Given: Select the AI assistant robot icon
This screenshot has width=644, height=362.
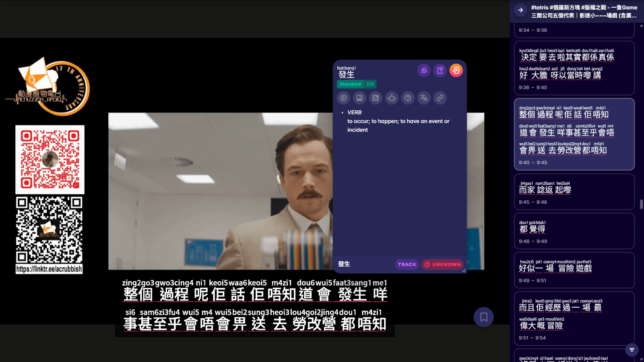Looking at the screenshot, I should tap(392, 98).
